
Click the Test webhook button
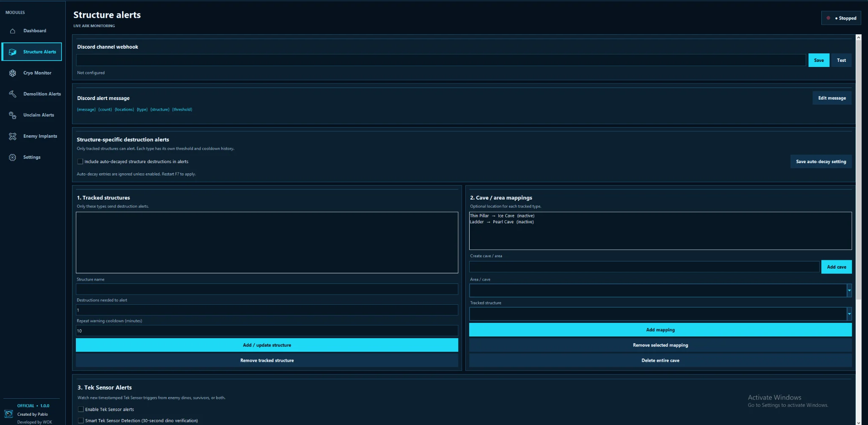coord(841,60)
